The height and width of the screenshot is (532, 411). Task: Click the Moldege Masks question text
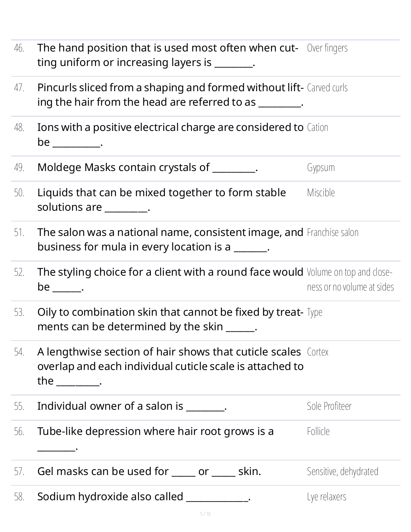(x=147, y=168)
